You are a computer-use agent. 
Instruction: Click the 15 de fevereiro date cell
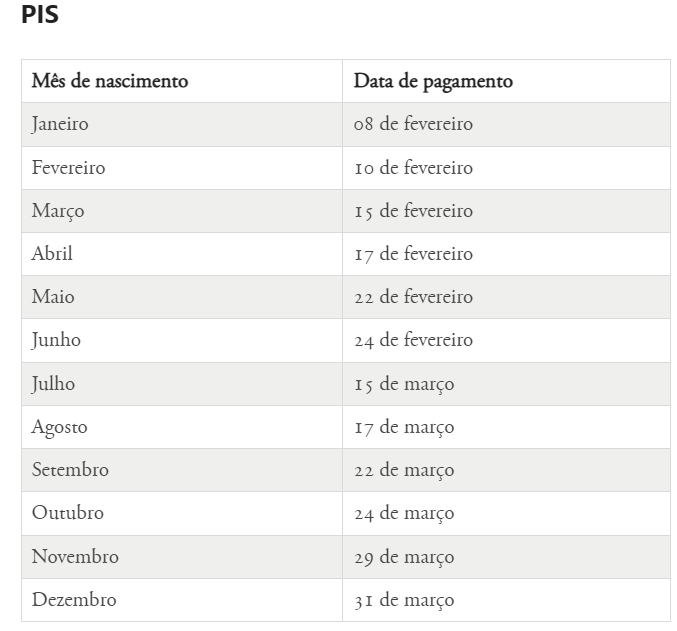click(x=506, y=211)
